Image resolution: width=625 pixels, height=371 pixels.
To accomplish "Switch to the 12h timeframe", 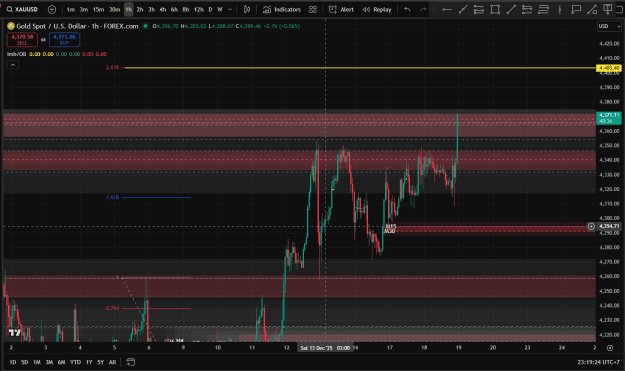I will click(x=199, y=9).
